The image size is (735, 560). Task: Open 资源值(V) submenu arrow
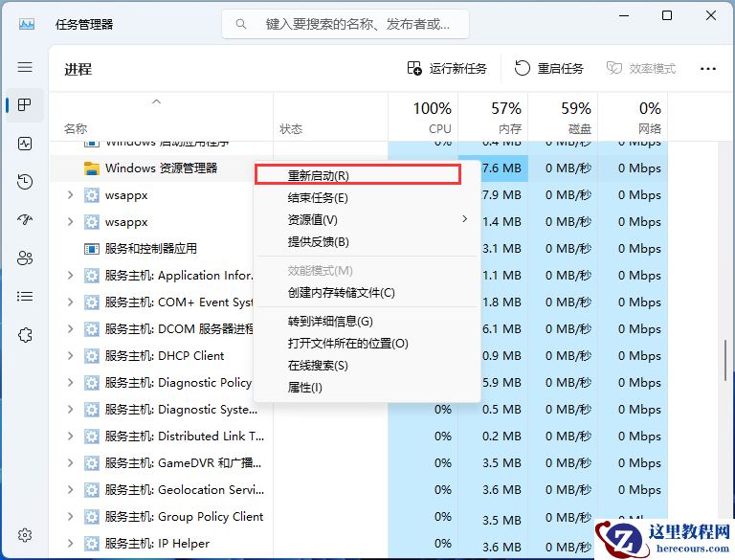tap(464, 219)
